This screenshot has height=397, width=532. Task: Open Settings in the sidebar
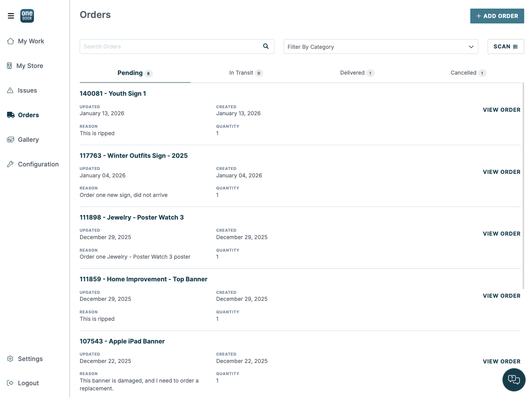pos(30,359)
